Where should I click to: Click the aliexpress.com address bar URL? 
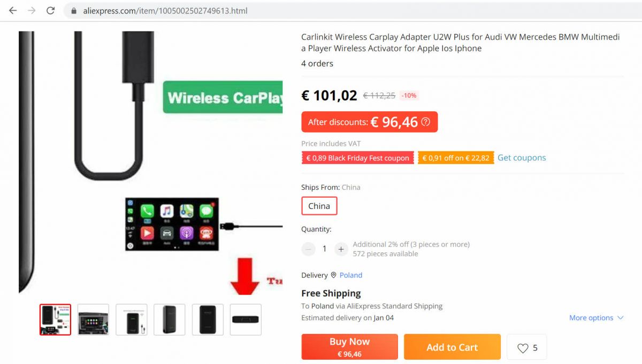165,11
